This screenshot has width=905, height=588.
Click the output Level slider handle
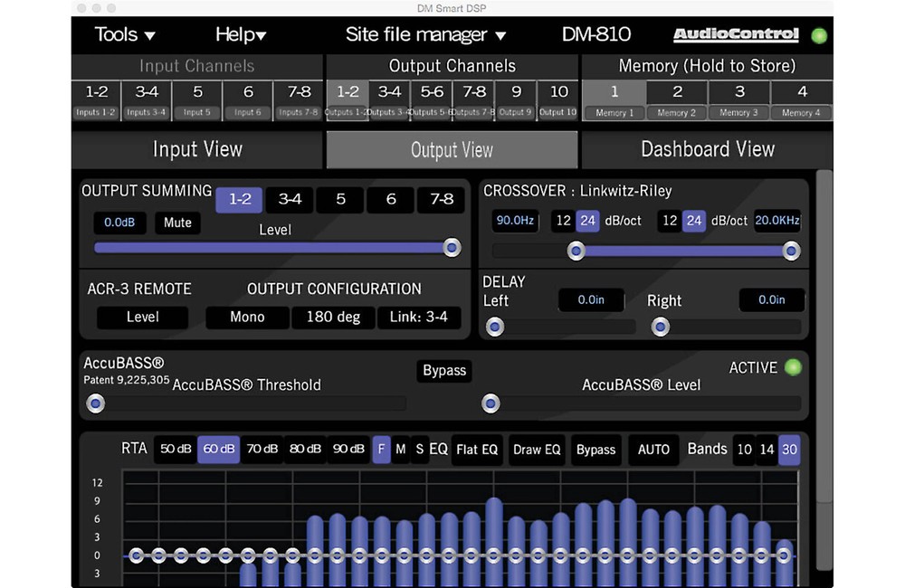(x=452, y=248)
